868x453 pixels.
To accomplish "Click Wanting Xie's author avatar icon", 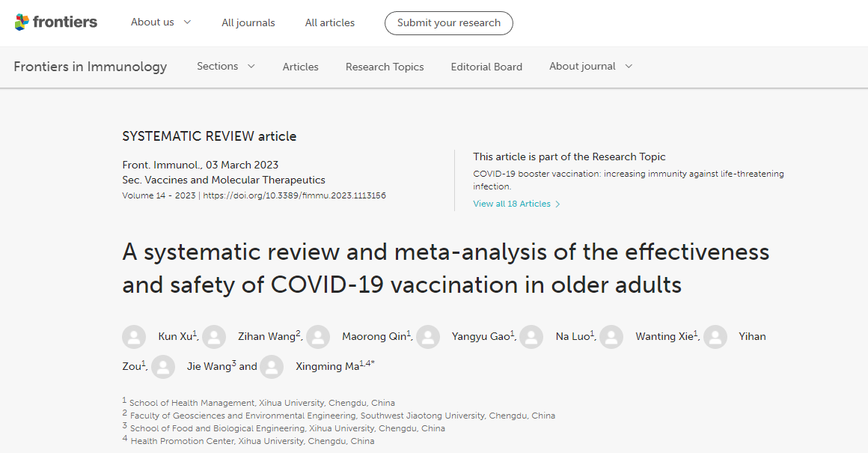I will 611,337.
